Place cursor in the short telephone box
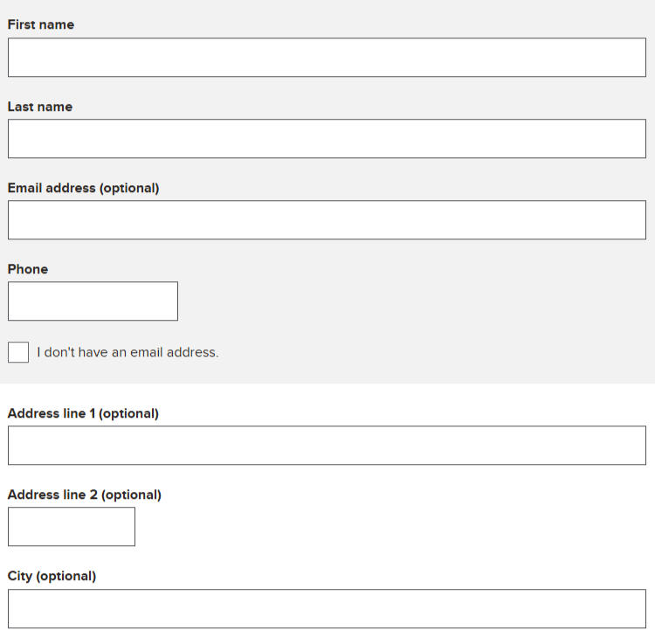Viewport: 655px width, 644px height. 93,301
